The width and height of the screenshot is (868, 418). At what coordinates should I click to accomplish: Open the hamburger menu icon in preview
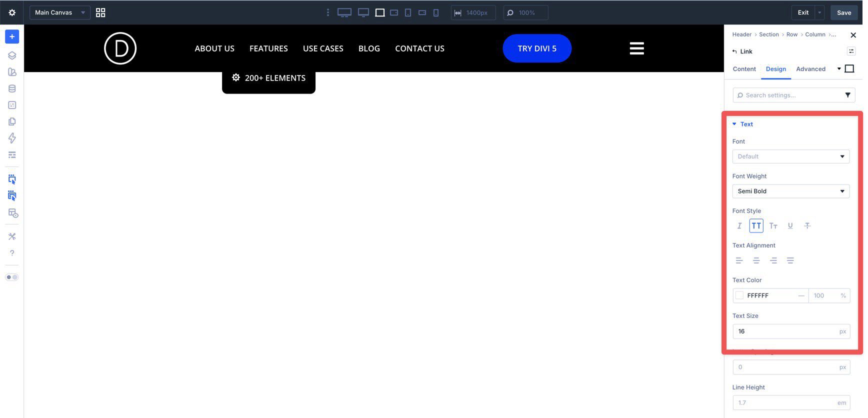click(x=636, y=48)
